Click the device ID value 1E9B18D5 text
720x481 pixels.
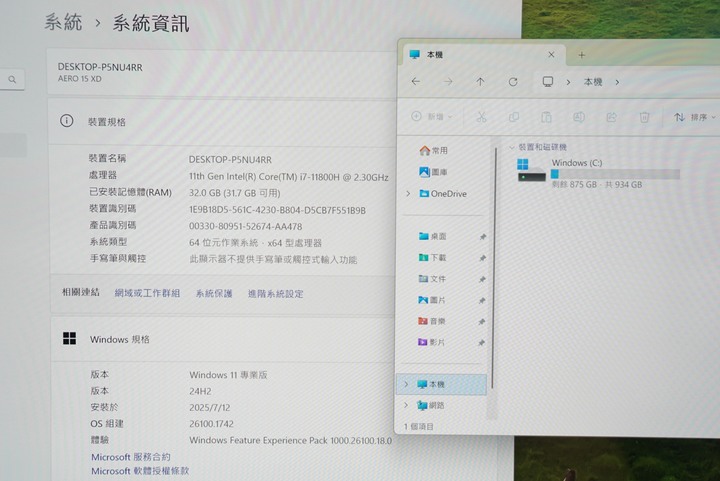pyautogui.click(x=277, y=210)
